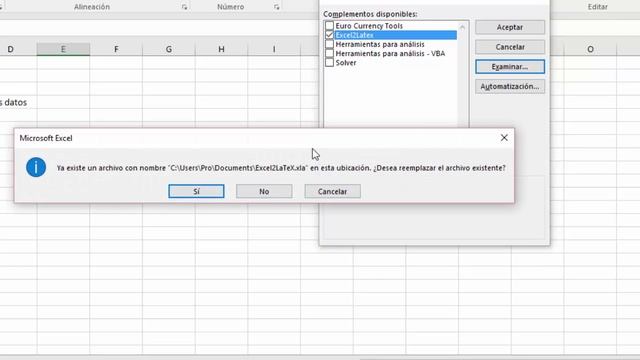Confirm replacing the file with Sí
640x360 pixels.
coord(196,191)
